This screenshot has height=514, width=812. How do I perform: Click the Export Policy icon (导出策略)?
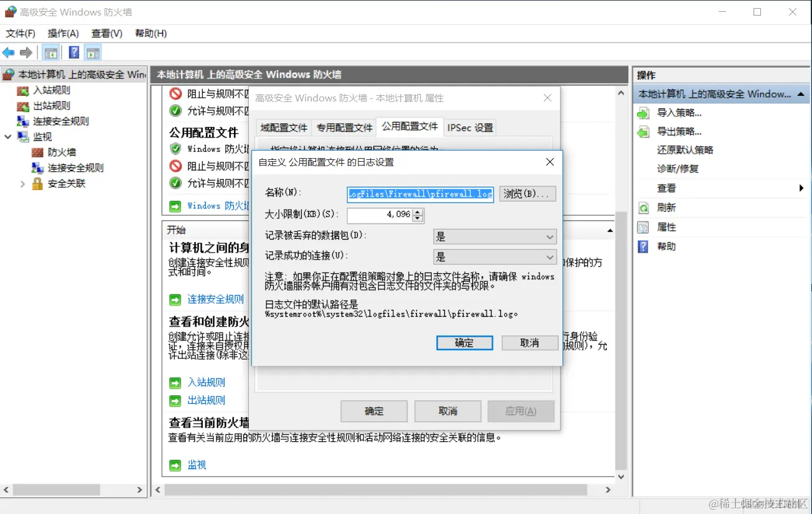pyautogui.click(x=644, y=132)
